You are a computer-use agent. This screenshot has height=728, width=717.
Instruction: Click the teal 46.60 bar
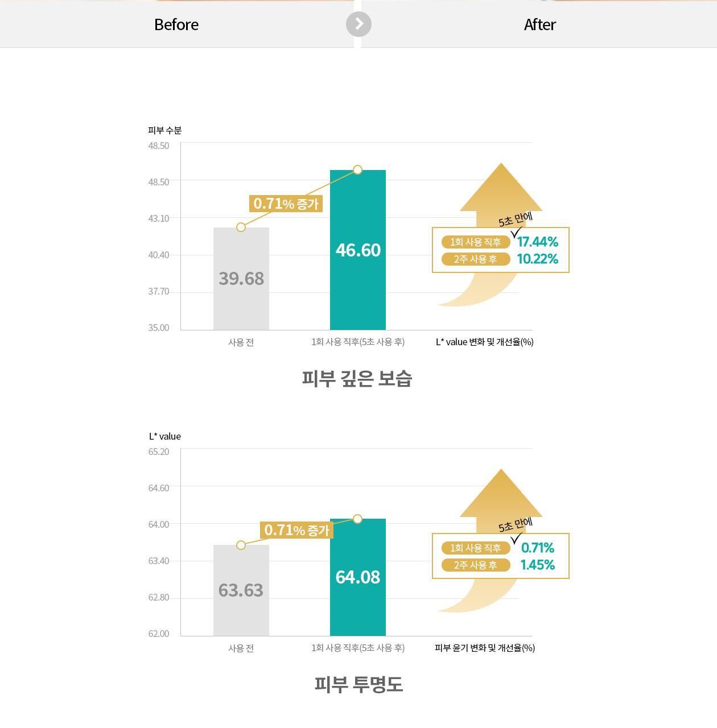(x=358, y=250)
